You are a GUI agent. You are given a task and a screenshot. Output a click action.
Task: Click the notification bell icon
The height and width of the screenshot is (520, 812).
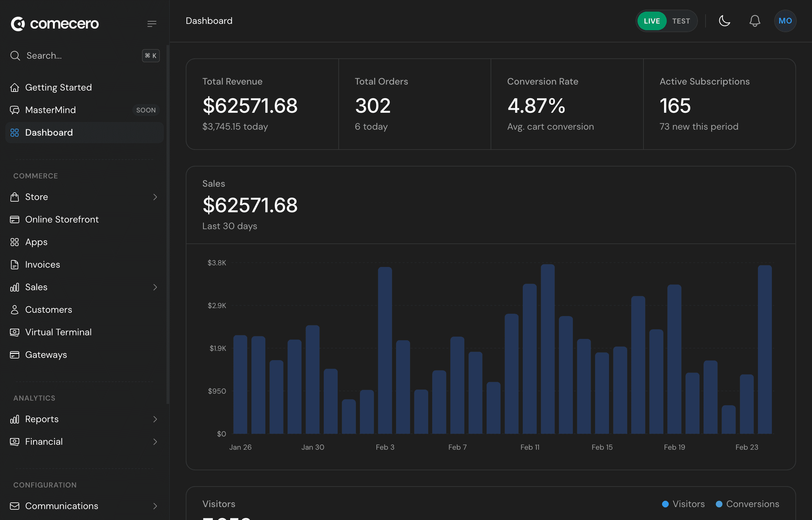pyautogui.click(x=755, y=21)
